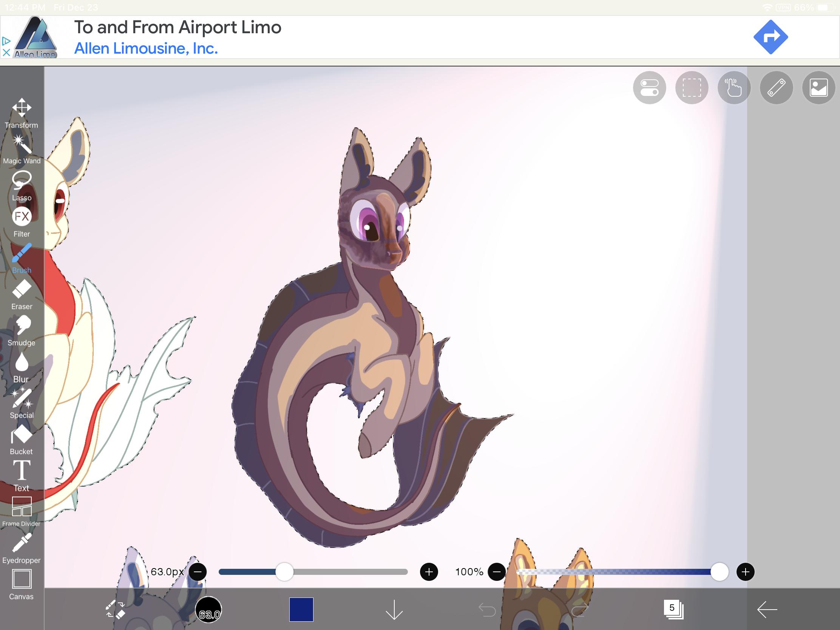Open the ruler tool from the top toolbar
Viewport: 840px width, 630px height.
(776, 87)
